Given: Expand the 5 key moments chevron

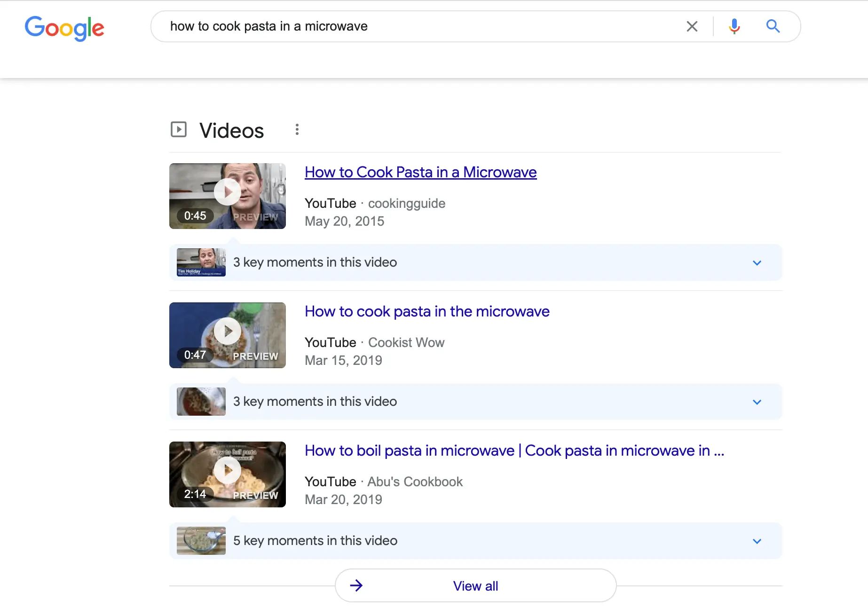Looking at the screenshot, I should 757,541.
